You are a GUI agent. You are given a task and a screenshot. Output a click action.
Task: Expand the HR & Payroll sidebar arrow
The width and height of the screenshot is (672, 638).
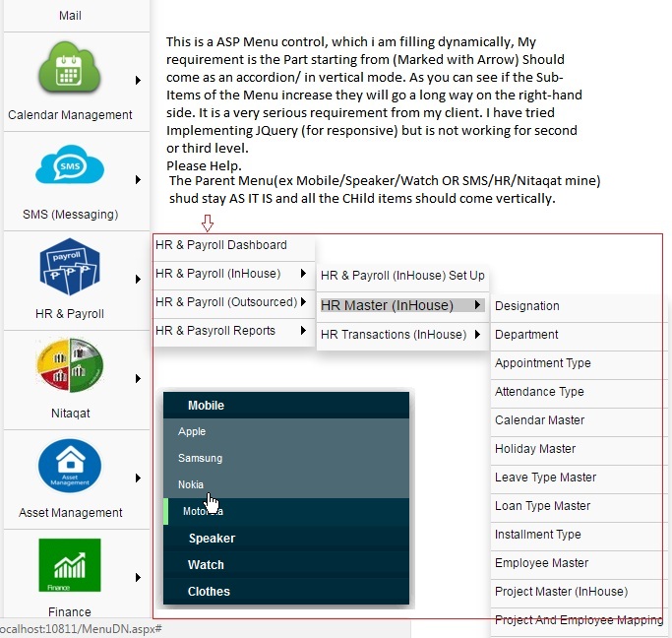click(x=138, y=280)
